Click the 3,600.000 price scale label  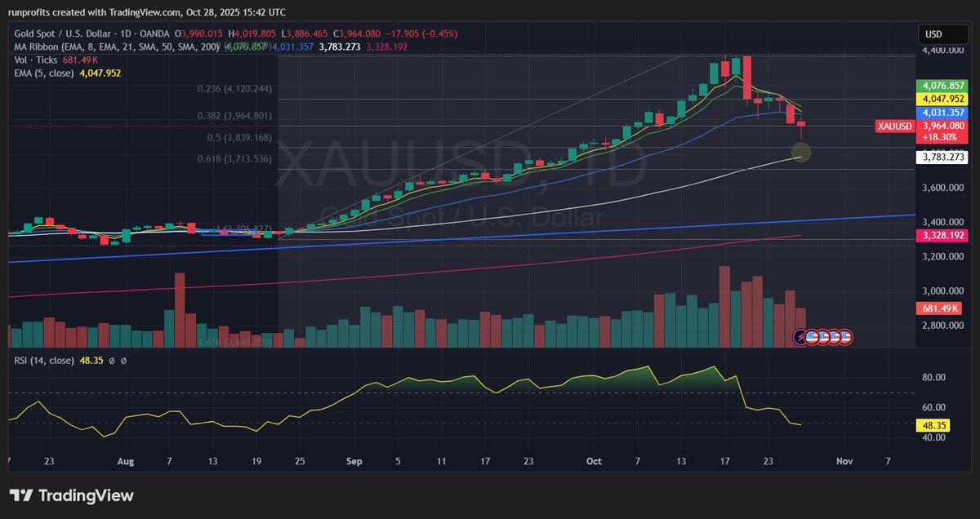943,188
